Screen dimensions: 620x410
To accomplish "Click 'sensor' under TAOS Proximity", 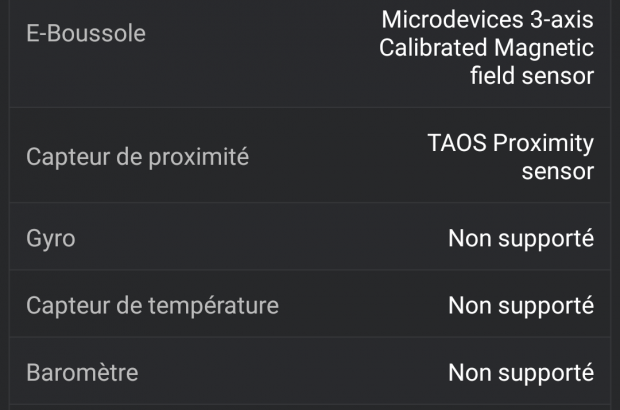I will 557,171.
